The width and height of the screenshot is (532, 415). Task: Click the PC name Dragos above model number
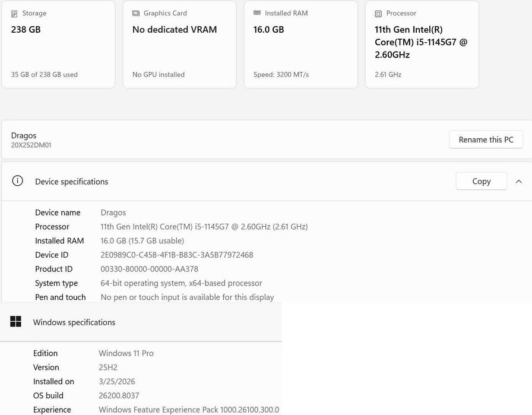24,136
